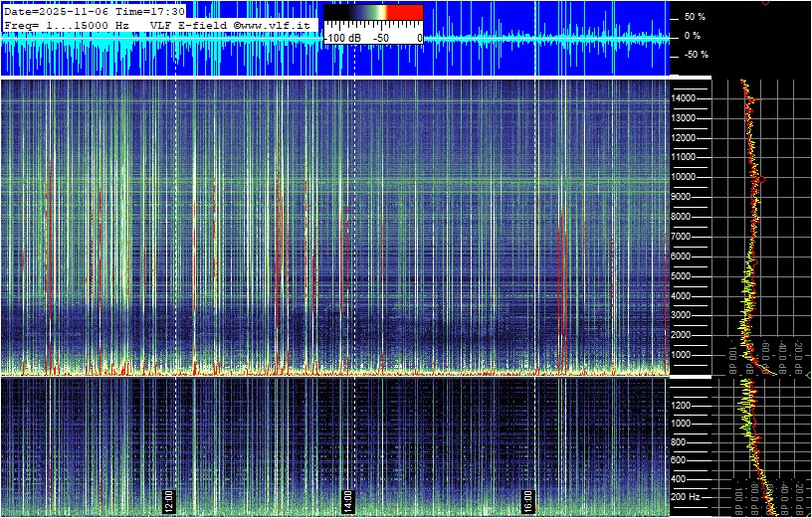Click the -100 dB color scale label
The width and height of the screenshot is (812, 518).
(x=342, y=38)
